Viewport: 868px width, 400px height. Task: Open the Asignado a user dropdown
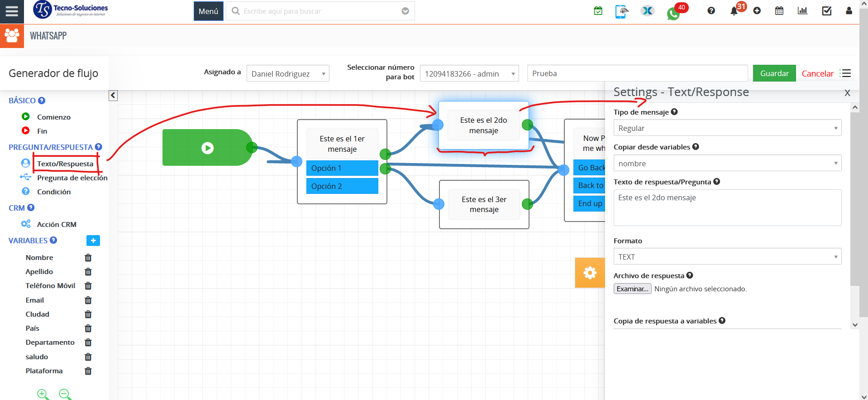288,74
